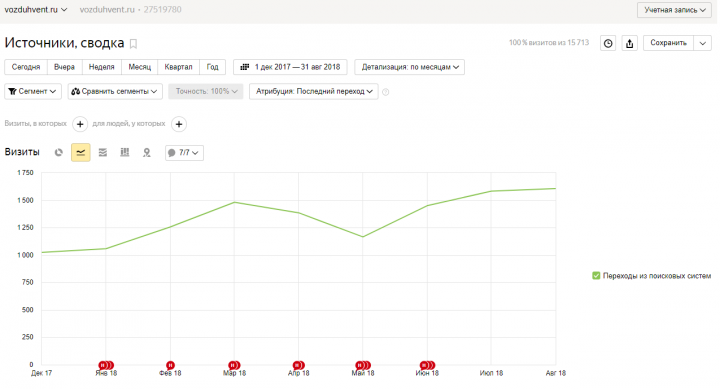Click the Июн 18 annotation marker
The width and height of the screenshot is (720, 389).
[x=428, y=366]
